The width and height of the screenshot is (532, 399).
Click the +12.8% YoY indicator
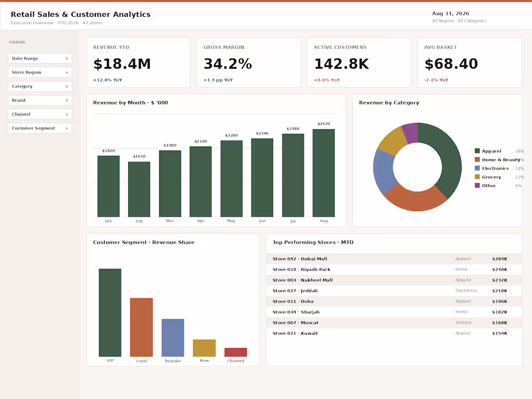107,80
